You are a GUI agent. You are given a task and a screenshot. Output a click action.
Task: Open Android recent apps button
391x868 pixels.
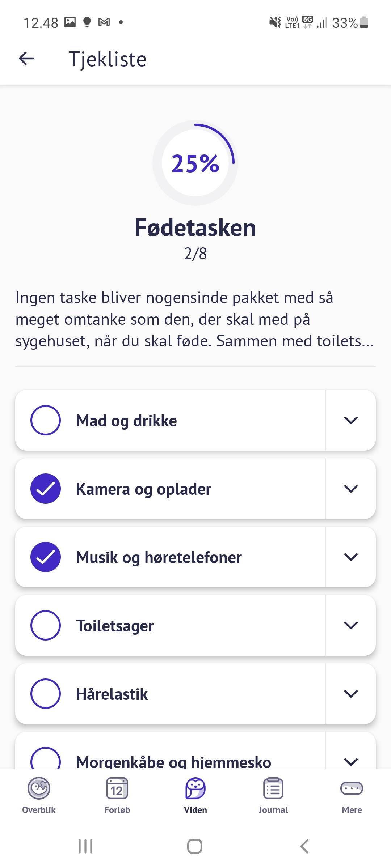coord(85,846)
